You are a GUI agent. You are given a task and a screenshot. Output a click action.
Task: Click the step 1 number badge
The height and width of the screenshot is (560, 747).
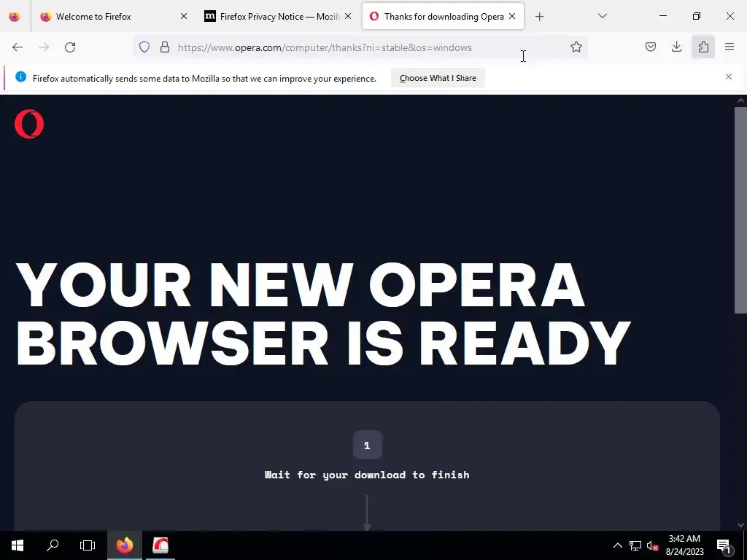tap(368, 446)
